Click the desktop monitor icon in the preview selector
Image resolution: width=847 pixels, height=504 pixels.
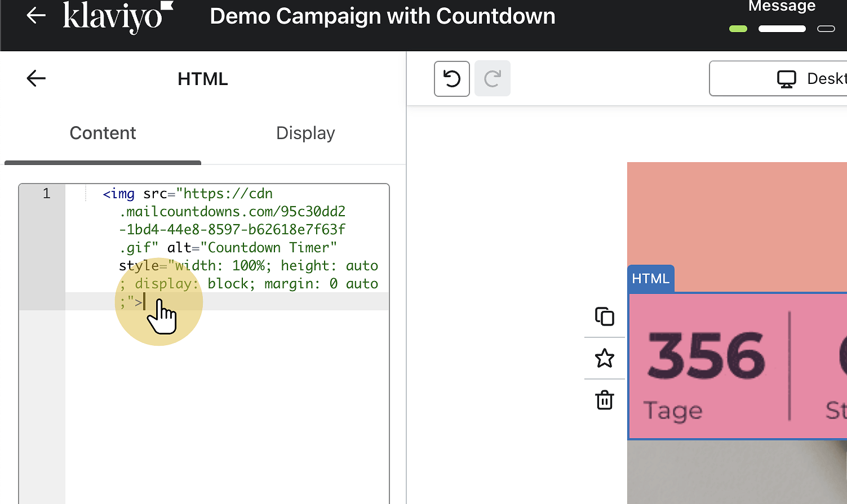click(786, 78)
